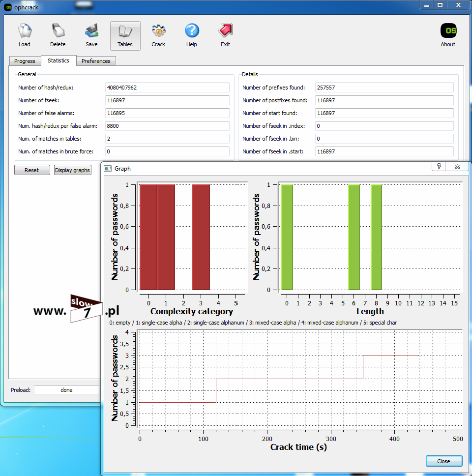The image size is (472, 476).
Task: Click the red bar for complexity category 1
Action: (x=166, y=237)
